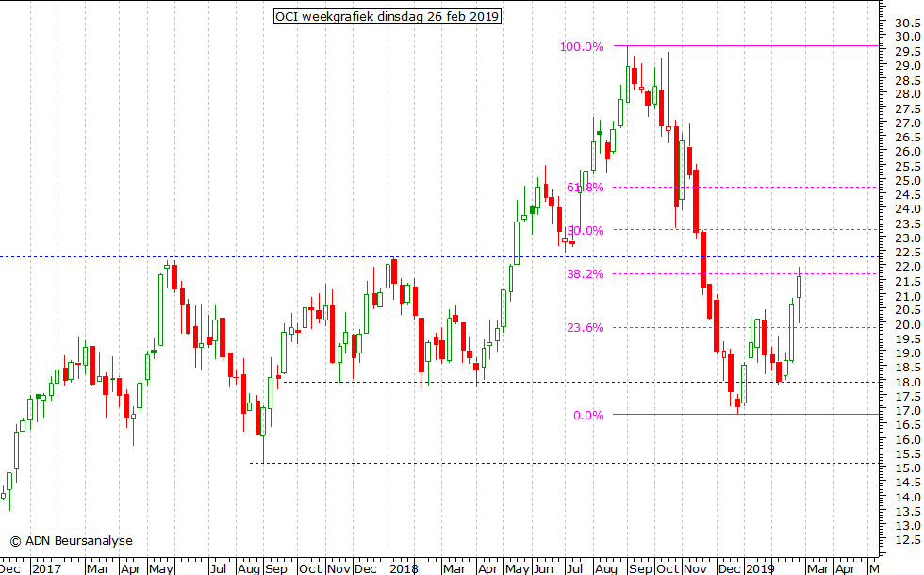
Task: Click the 'Jun' label in 2018
Action: [543, 568]
